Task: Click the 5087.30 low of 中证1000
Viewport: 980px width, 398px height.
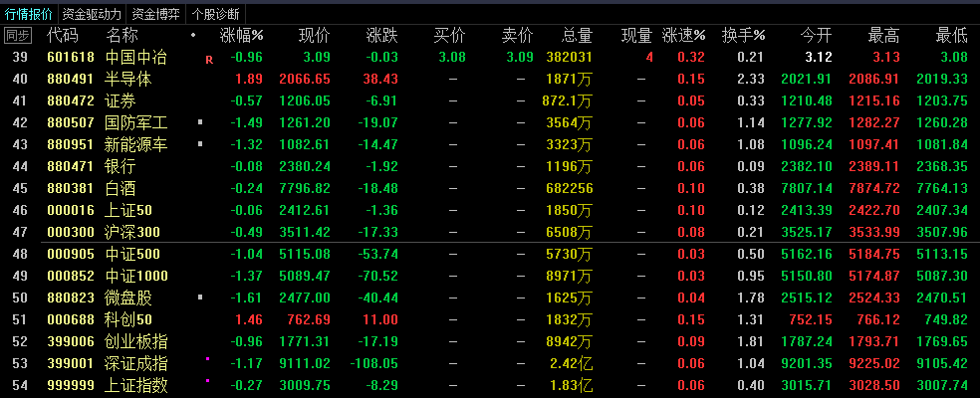Action: click(942, 277)
